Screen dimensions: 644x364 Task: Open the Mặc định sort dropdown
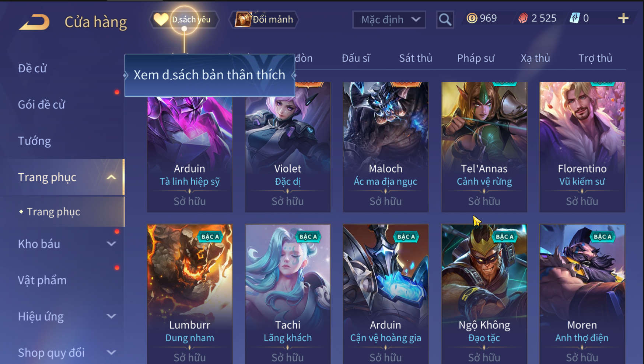(x=389, y=20)
